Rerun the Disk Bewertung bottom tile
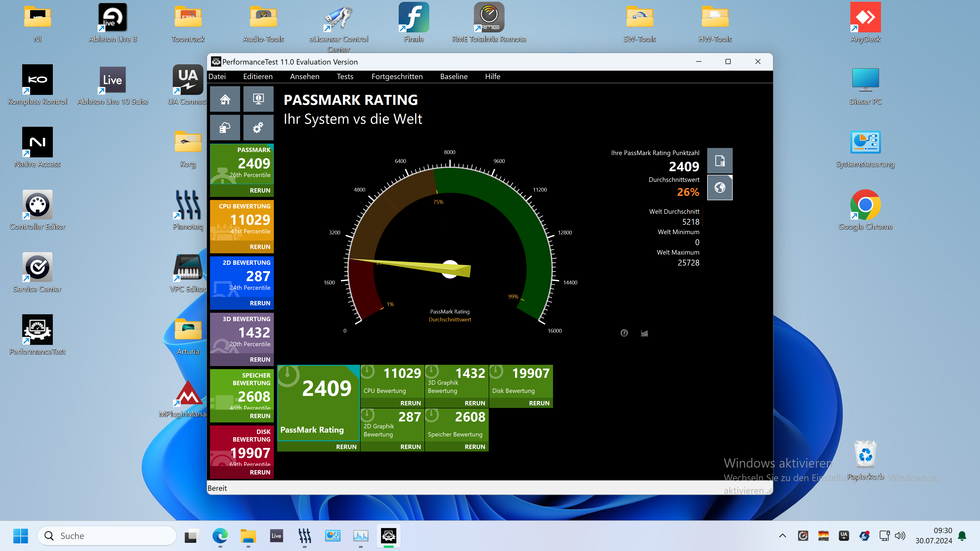 tap(539, 403)
